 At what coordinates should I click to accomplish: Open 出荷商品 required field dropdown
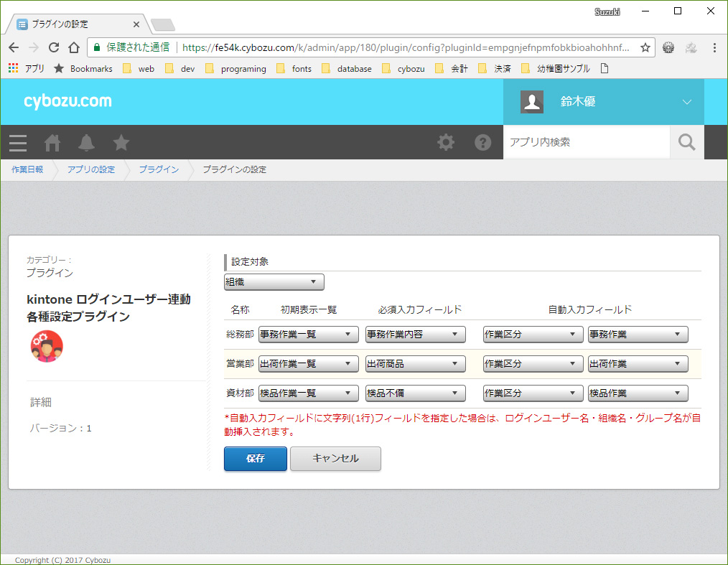pos(415,364)
